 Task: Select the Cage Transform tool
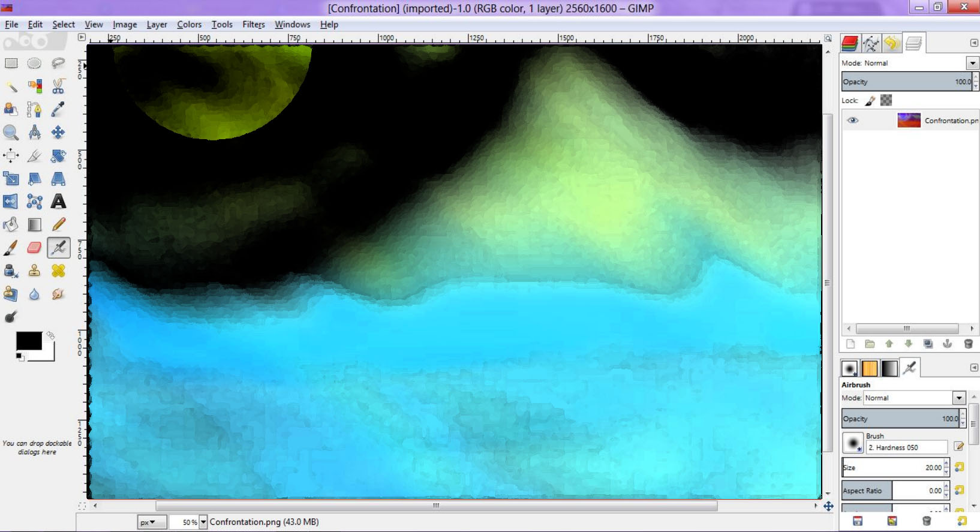tap(34, 202)
